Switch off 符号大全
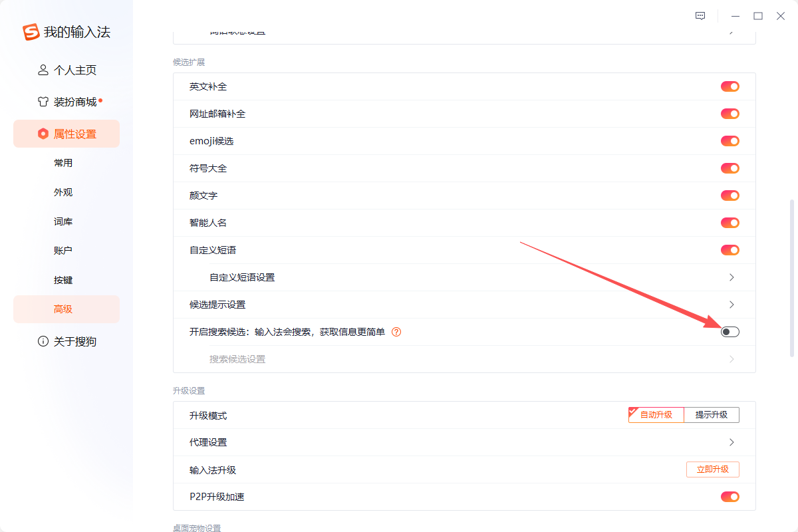 pos(730,168)
